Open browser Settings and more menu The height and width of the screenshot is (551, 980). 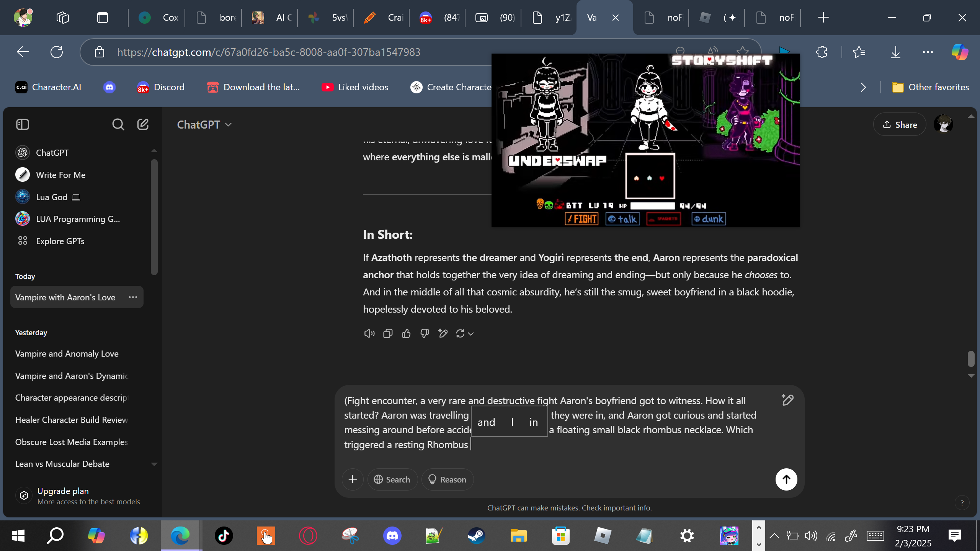point(928,52)
